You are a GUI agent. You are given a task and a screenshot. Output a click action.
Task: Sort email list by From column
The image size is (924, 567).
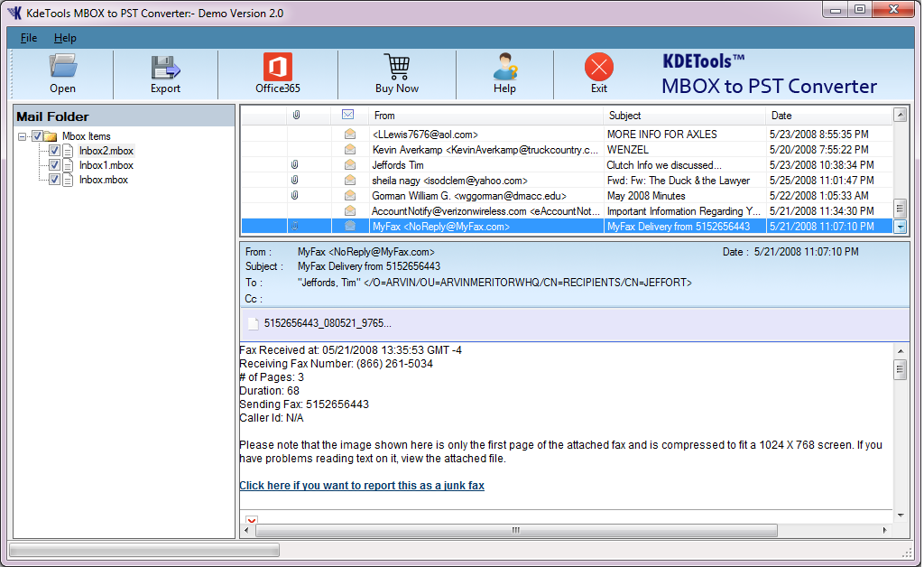pos(485,115)
